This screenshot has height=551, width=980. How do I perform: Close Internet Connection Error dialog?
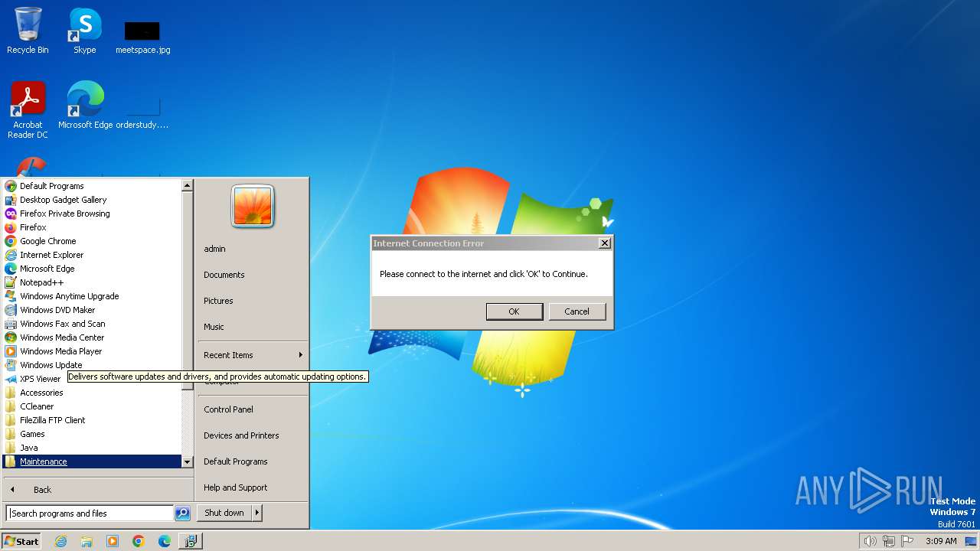pyautogui.click(x=604, y=243)
